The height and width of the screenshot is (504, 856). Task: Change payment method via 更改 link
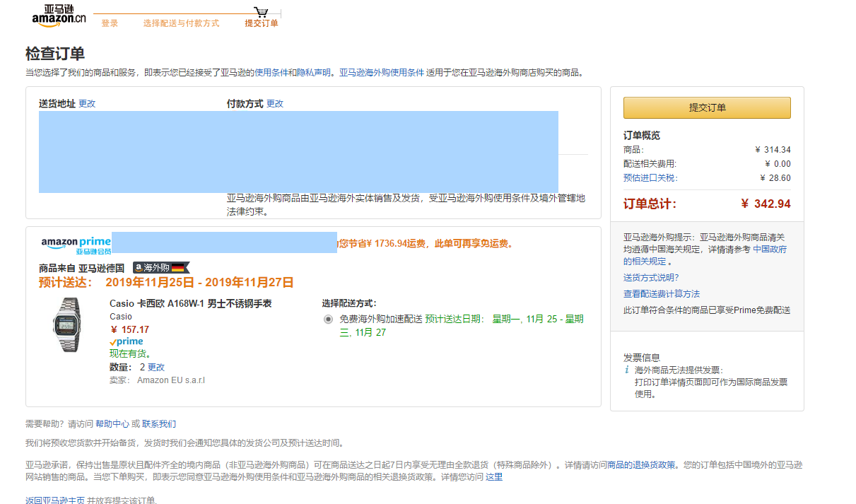pos(275,103)
